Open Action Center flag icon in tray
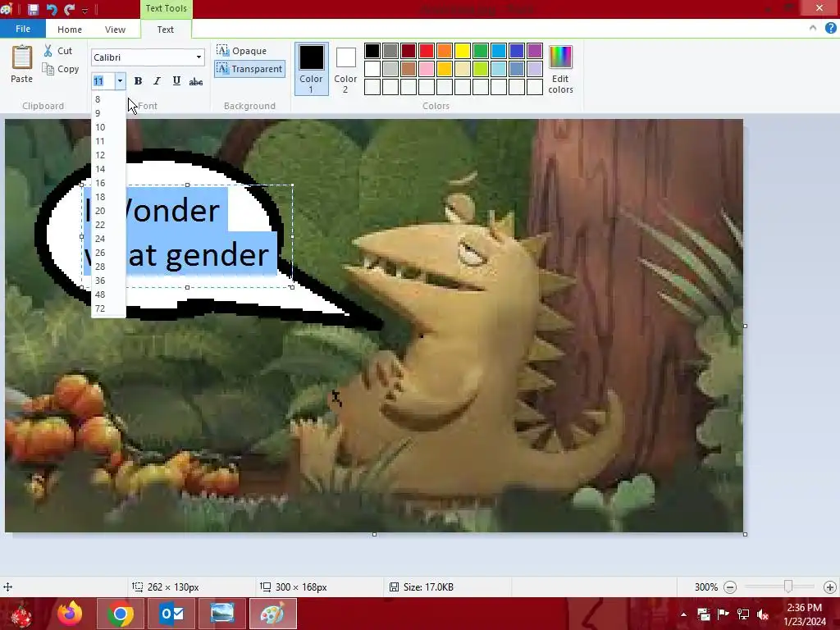Viewport: 840px width, 630px height. [723, 614]
